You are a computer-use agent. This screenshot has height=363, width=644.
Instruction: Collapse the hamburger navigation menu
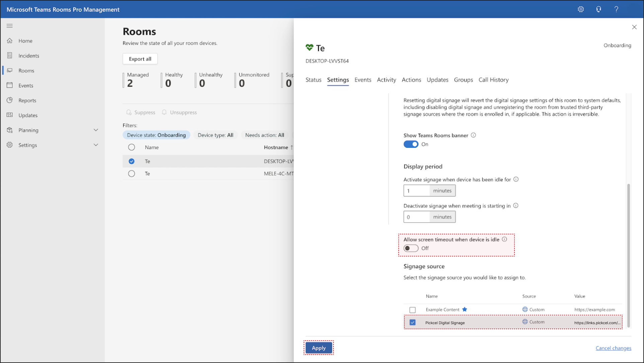click(x=10, y=26)
